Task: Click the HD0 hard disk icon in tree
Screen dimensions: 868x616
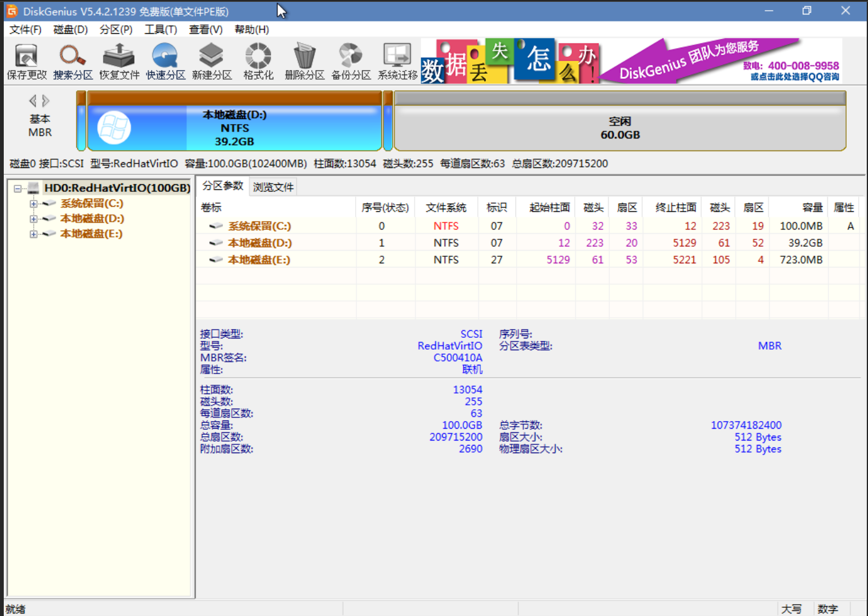Action: [34, 188]
